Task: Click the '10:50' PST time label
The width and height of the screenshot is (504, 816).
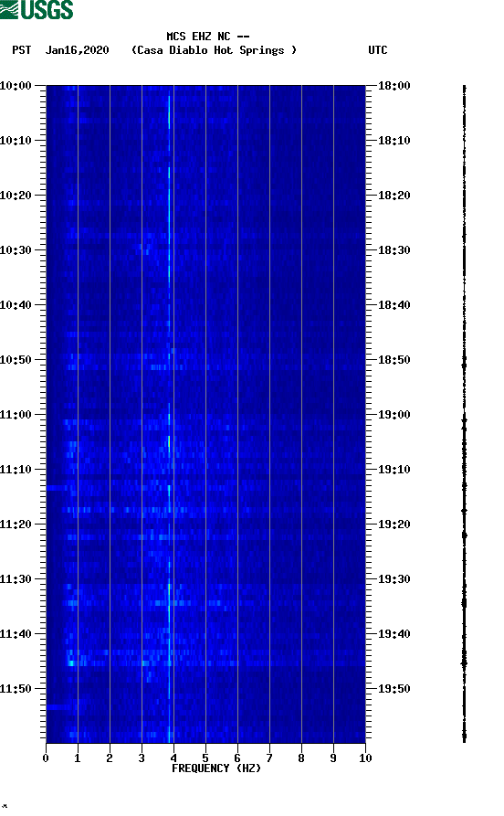Action: [x=16, y=360]
